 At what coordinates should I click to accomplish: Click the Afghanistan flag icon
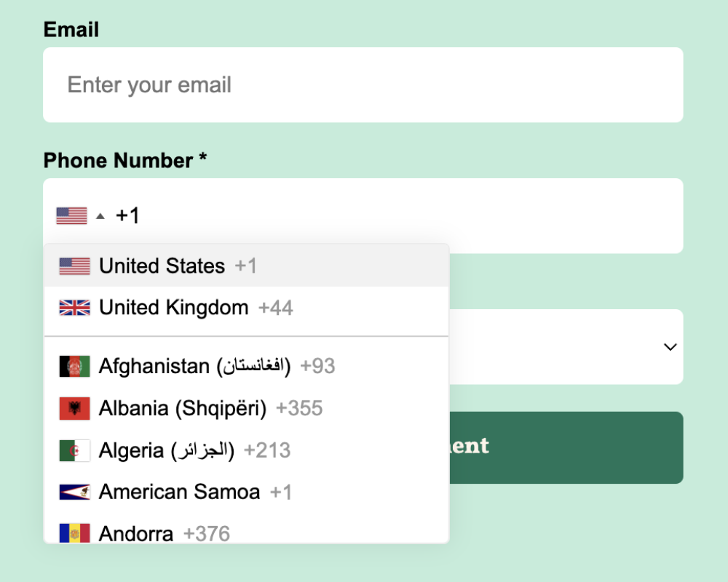74,366
